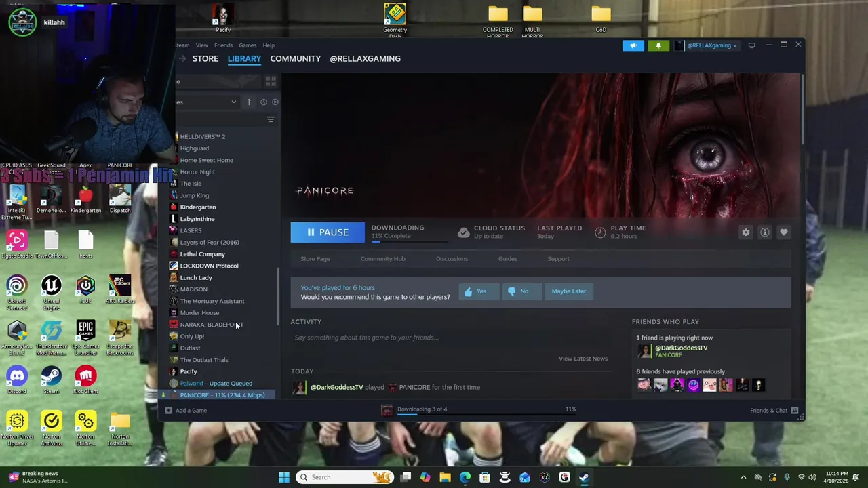Open the Friends menu
Screen dimensions: 868x488
coord(223,45)
